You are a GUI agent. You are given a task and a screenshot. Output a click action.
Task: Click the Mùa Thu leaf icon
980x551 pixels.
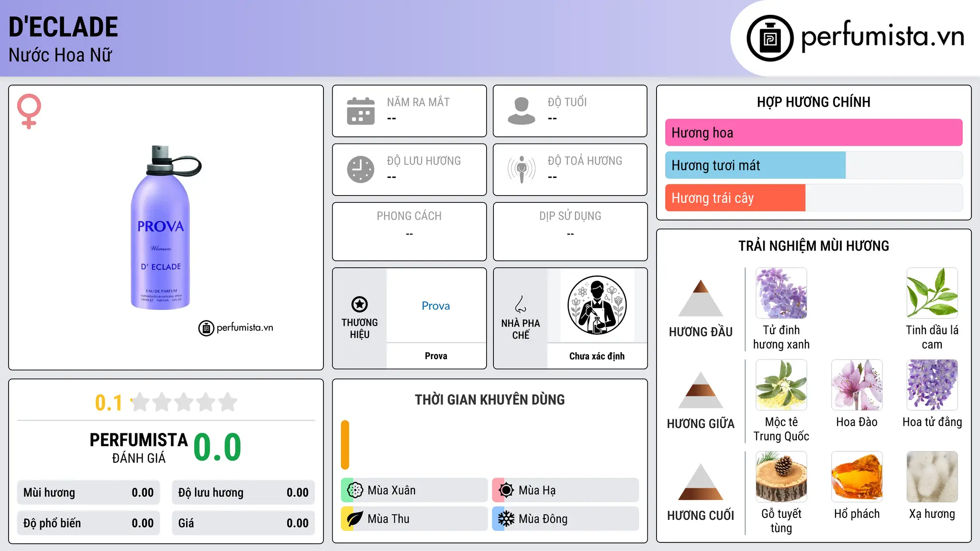355,519
